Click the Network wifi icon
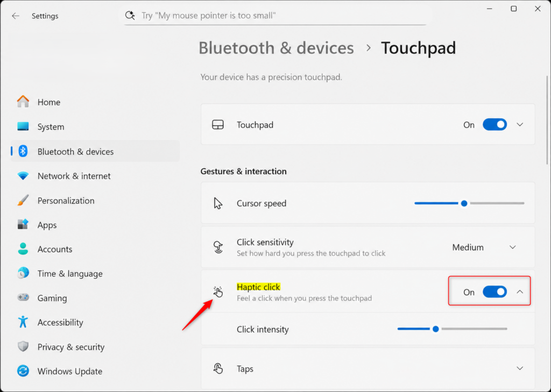This screenshot has width=551, height=392. (x=23, y=176)
